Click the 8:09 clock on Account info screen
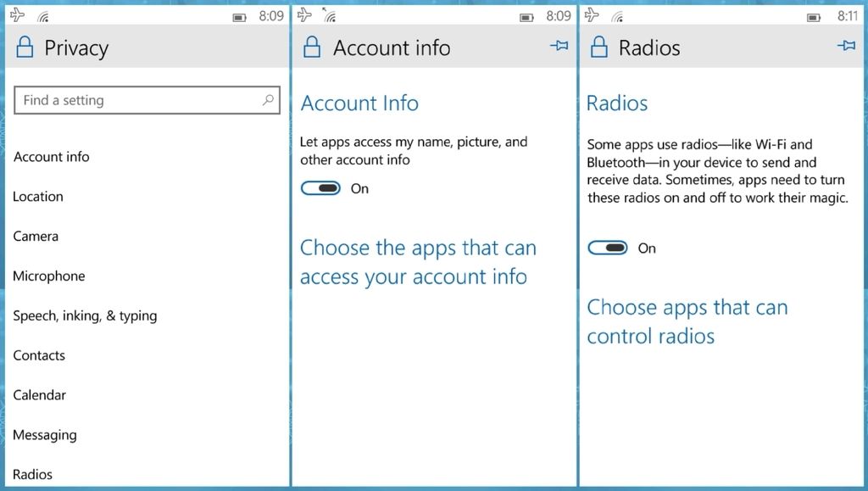Image resolution: width=868 pixels, height=491 pixels. pos(559,16)
